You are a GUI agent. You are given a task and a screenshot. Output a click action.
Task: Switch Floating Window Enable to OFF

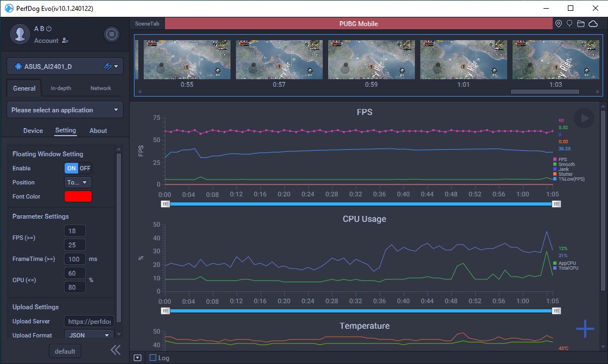[85, 168]
